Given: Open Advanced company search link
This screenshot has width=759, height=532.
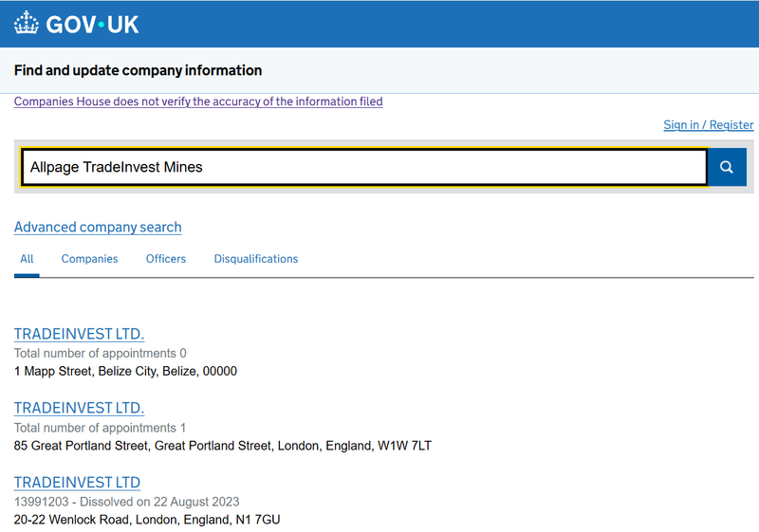Looking at the screenshot, I should pyautogui.click(x=98, y=227).
